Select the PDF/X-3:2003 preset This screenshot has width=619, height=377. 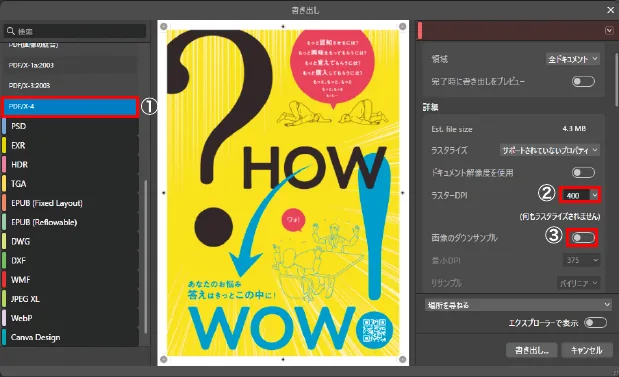pos(69,85)
